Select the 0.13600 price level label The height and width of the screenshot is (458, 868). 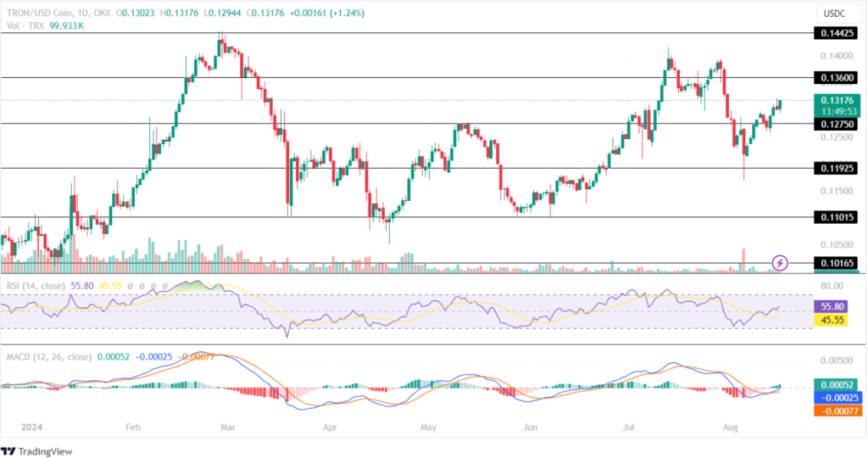835,78
